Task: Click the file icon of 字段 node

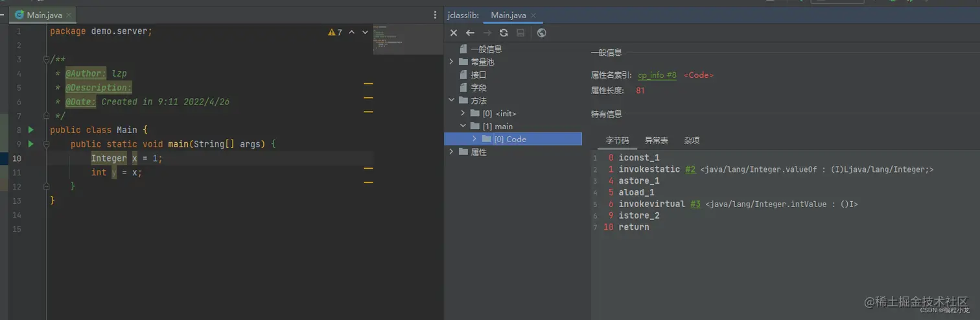Action: (463, 88)
